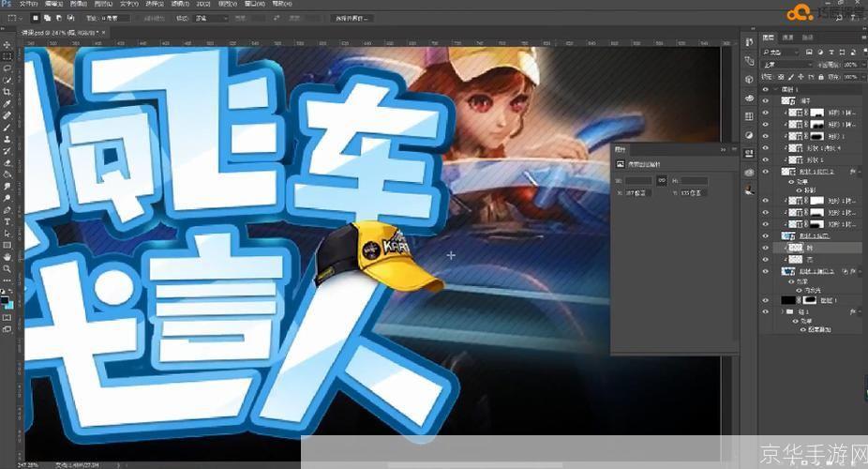Select the Rectangular Marquee tool
The image size is (868, 469).
[x=7, y=56]
